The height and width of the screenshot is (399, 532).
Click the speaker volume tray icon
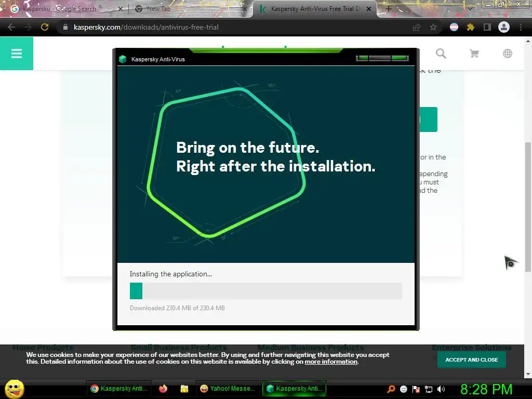coord(441,389)
